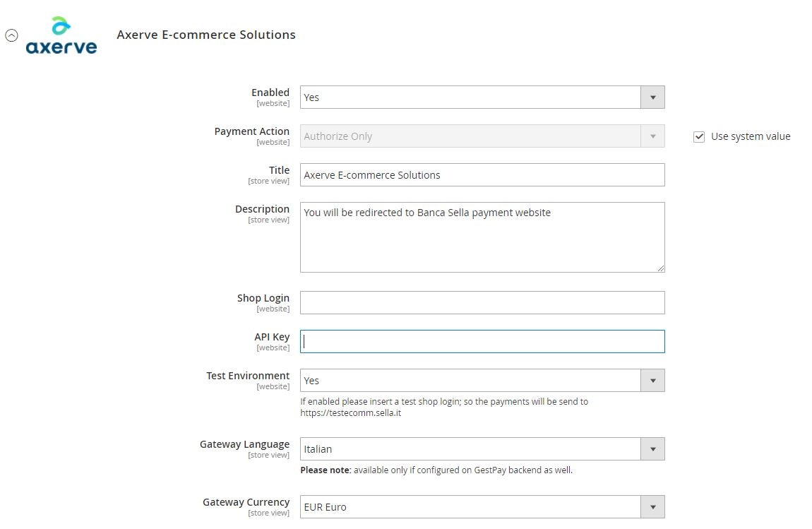Click the Test Environment label
The height and width of the screenshot is (529, 812).
click(248, 376)
